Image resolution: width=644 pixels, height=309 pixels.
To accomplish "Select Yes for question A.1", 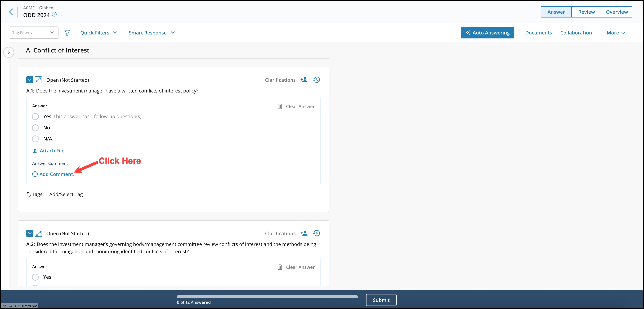I will 35,117.
